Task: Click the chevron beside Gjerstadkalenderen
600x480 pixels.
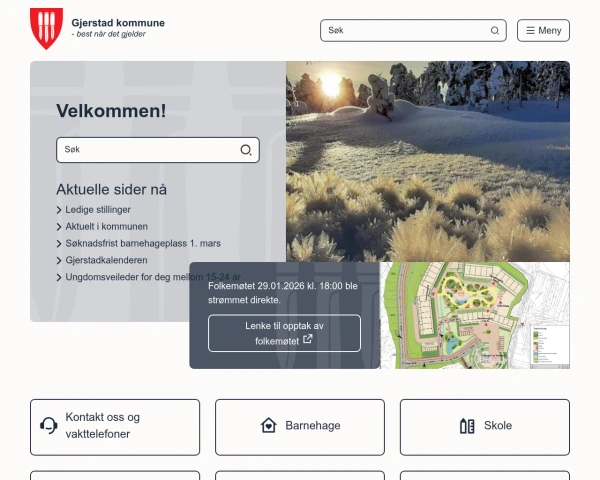Action: tap(60, 260)
